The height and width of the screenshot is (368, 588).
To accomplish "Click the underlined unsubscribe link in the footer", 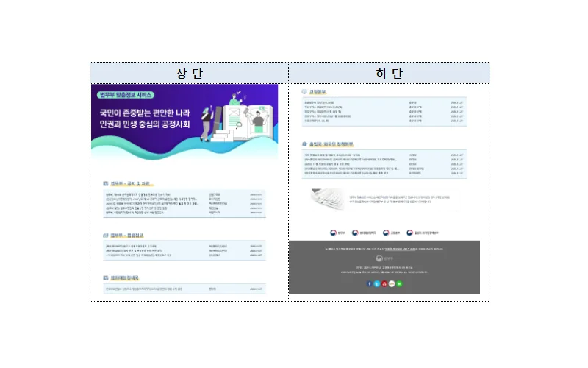I will tap(400, 249).
